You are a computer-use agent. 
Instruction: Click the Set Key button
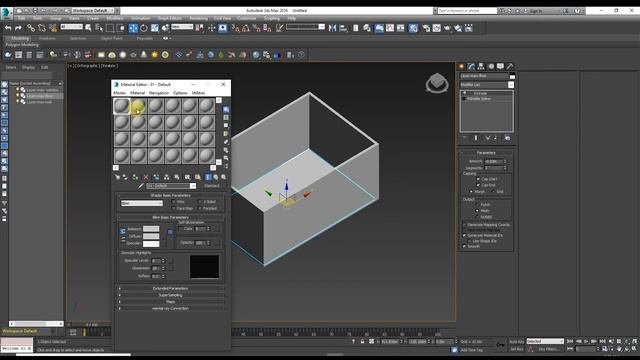pyautogui.click(x=516, y=349)
